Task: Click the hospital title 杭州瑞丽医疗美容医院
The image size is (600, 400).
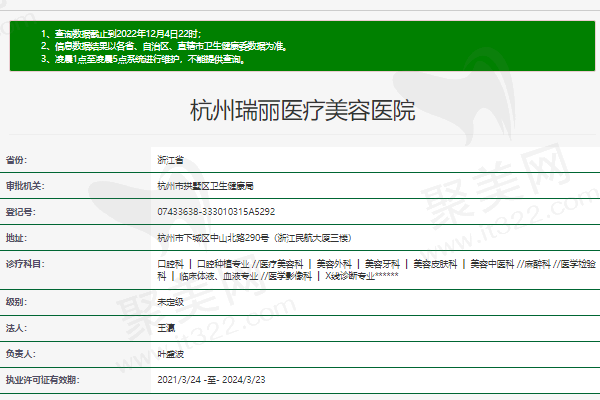Action: pyautogui.click(x=302, y=111)
